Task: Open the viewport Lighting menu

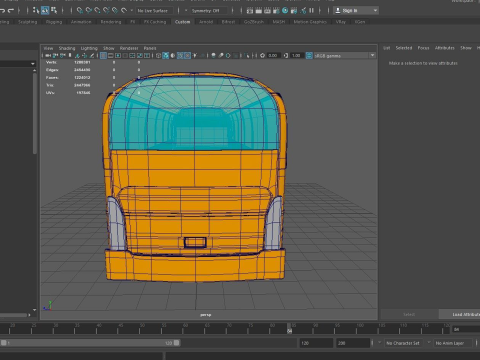Action: click(x=89, y=48)
